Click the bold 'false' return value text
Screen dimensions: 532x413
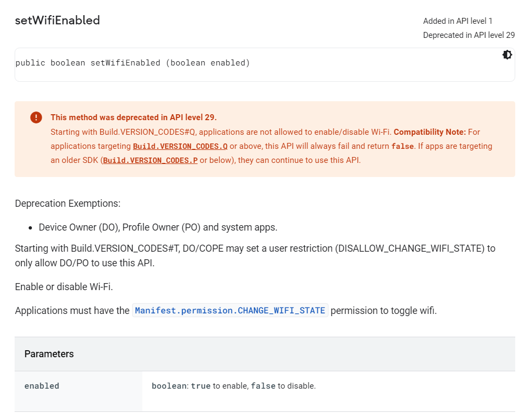pos(403,146)
